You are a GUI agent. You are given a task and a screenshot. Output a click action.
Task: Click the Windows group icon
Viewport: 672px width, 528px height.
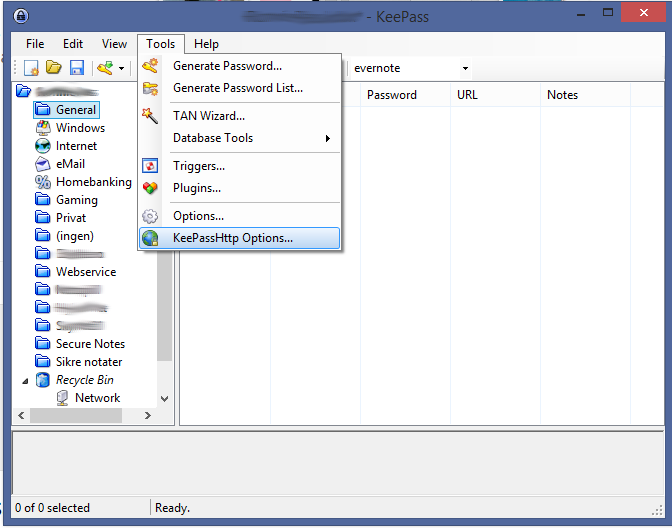(42, 128)
